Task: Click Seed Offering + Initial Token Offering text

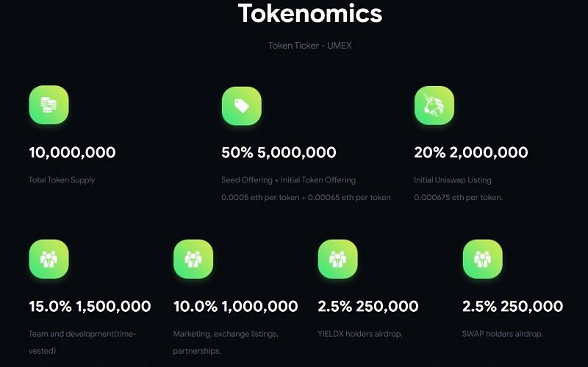Action: [288, 180]
